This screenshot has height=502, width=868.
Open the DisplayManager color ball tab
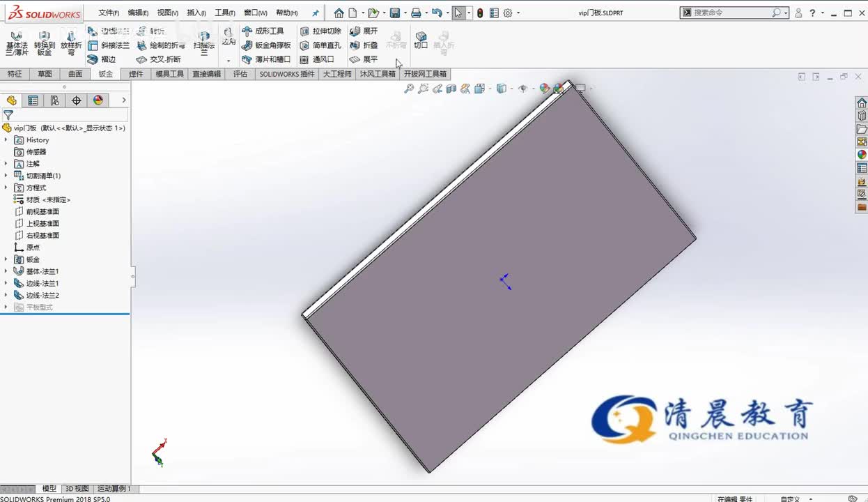click(x=98, y=100)
